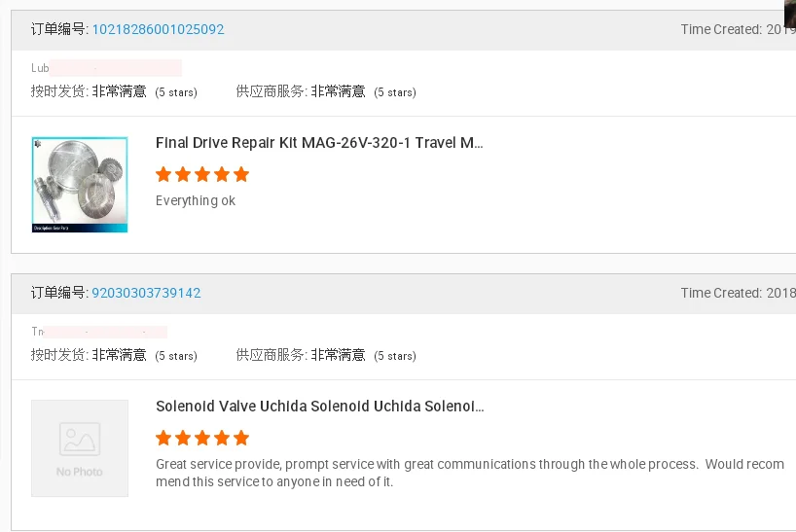Click fifth star of Final Drive review
Screen dimensions: 796x532
(241, 175)
